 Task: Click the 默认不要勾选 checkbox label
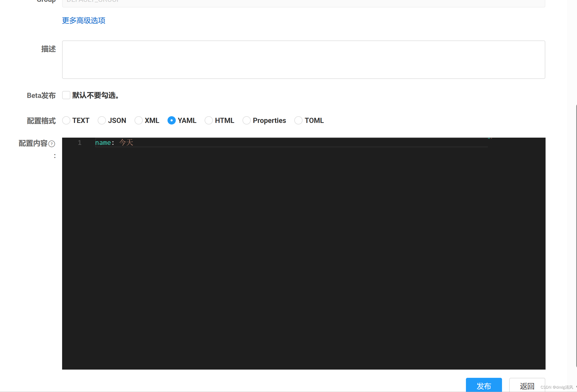(x=96, y=95)
